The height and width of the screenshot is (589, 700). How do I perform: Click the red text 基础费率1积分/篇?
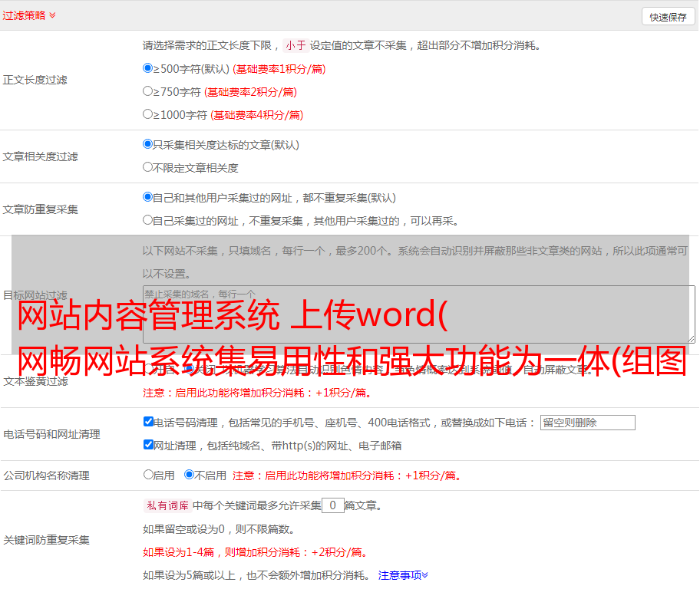pos(279,69)
